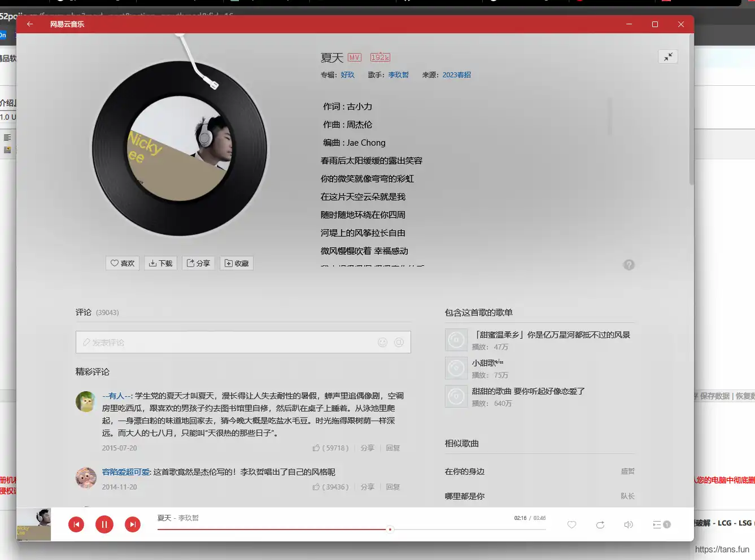The image size is (755, 560).
Task: Play the similar song 哪里都是你
Action: (465, 496)
